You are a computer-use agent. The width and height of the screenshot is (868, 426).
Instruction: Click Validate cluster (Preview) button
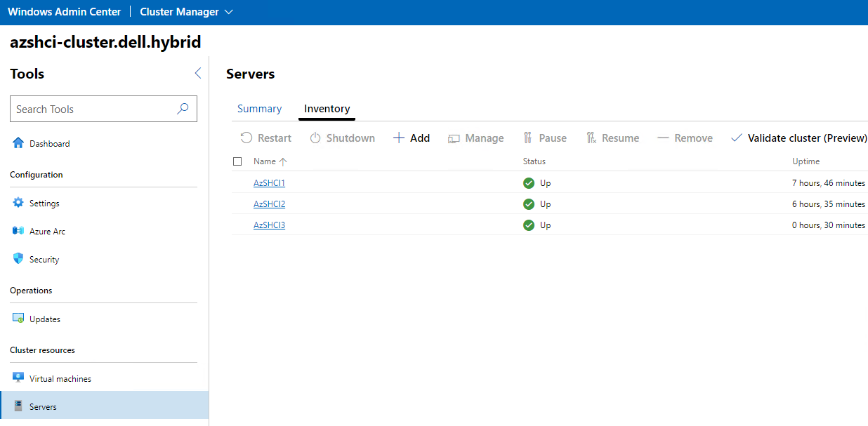(799, 138)
